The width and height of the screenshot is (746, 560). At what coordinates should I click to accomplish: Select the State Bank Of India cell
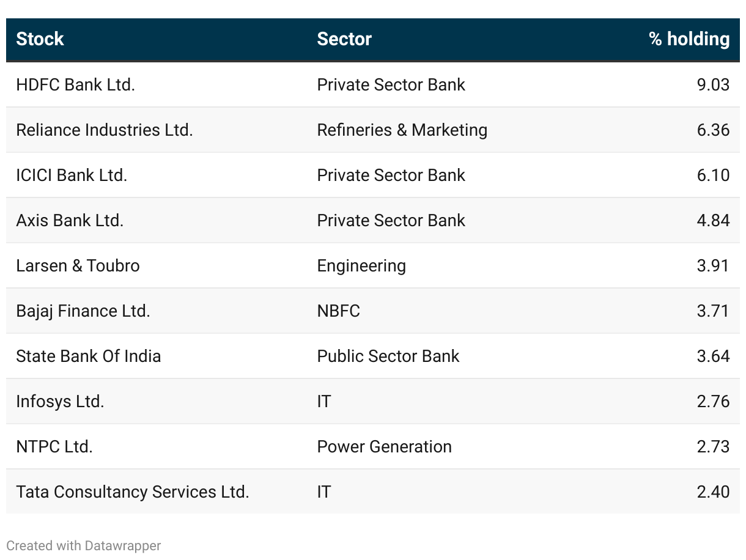point(89,356)
